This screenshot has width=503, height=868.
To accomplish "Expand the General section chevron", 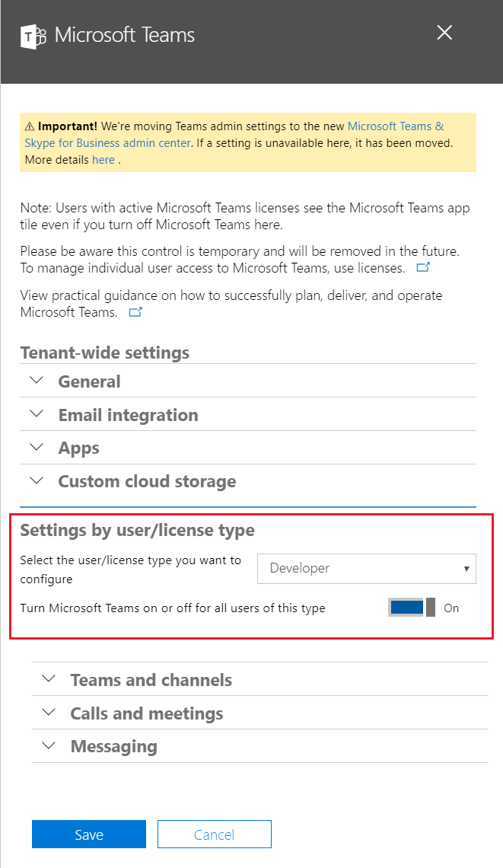I will point(37,381).
